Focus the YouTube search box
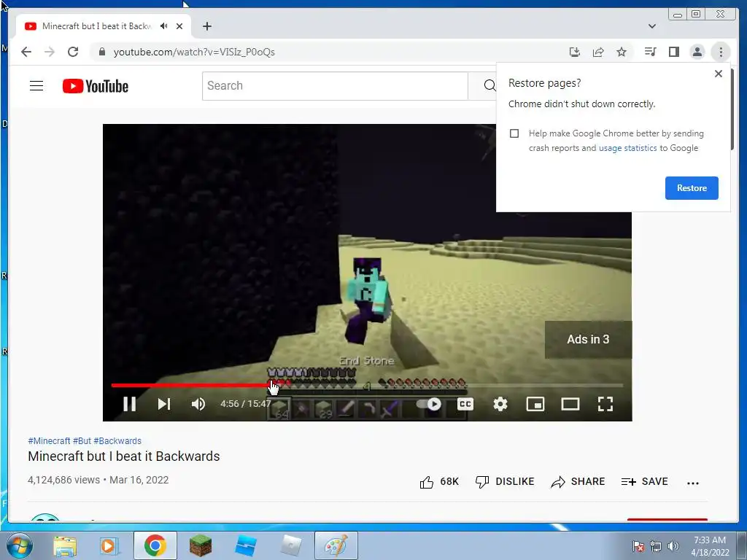Viewport: 747px width, 560px height. tap(335, 86)
